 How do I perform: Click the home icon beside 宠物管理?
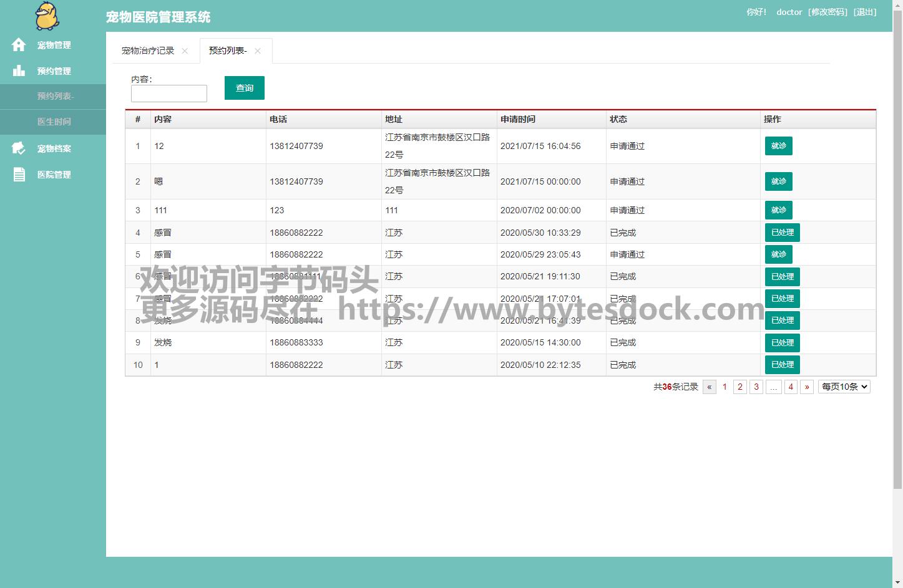pos(19,45)
